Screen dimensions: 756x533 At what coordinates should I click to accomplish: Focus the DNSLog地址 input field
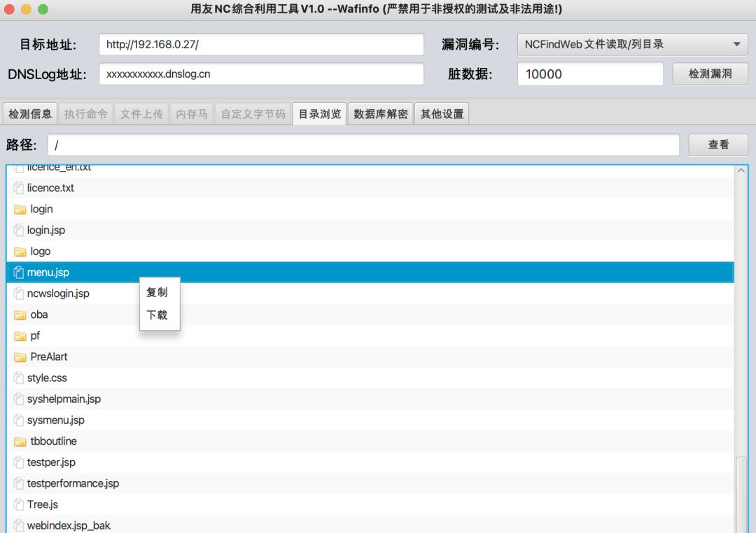pyautogui.click(x=261, y=74)
